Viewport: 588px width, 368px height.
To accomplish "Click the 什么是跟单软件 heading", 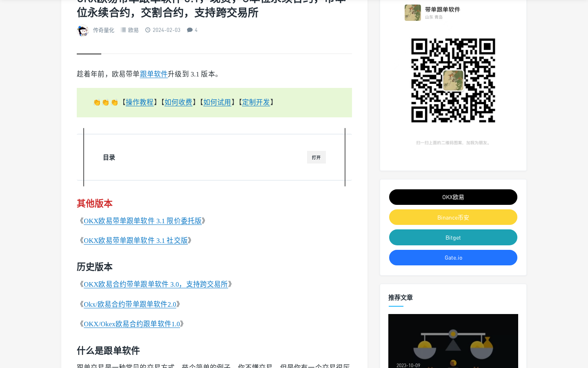I will pos(108,351).
